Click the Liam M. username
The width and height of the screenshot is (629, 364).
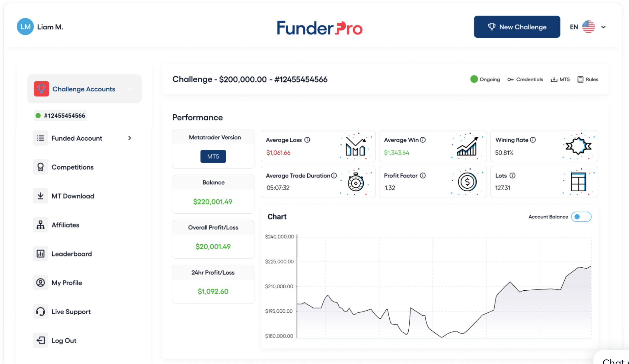[x=50, y=27]
